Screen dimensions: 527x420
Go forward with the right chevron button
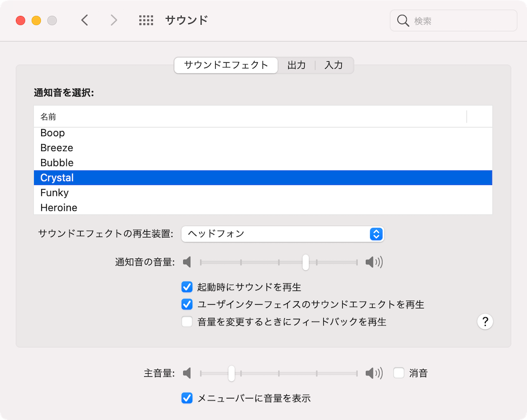click(x=114, y=21)
